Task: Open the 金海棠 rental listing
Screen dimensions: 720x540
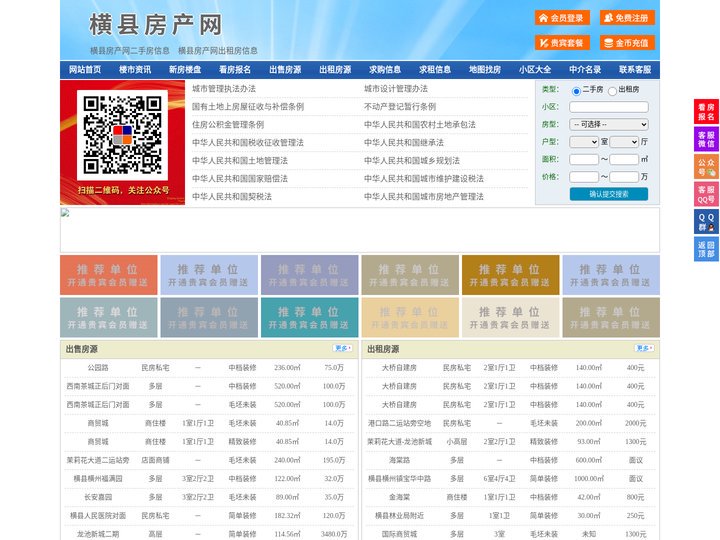Action: coord(399,497)
